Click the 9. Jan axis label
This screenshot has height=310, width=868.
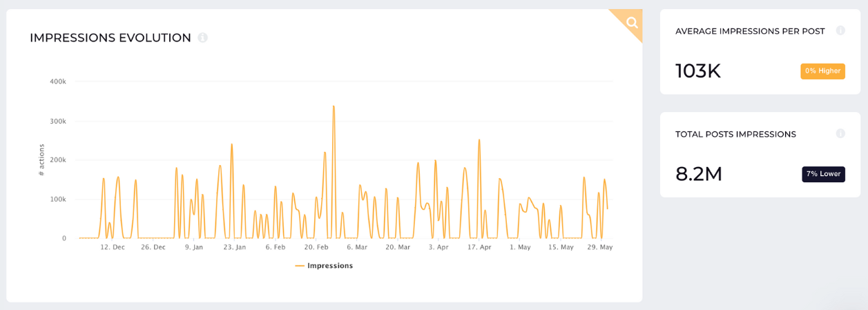coord(194,247)
